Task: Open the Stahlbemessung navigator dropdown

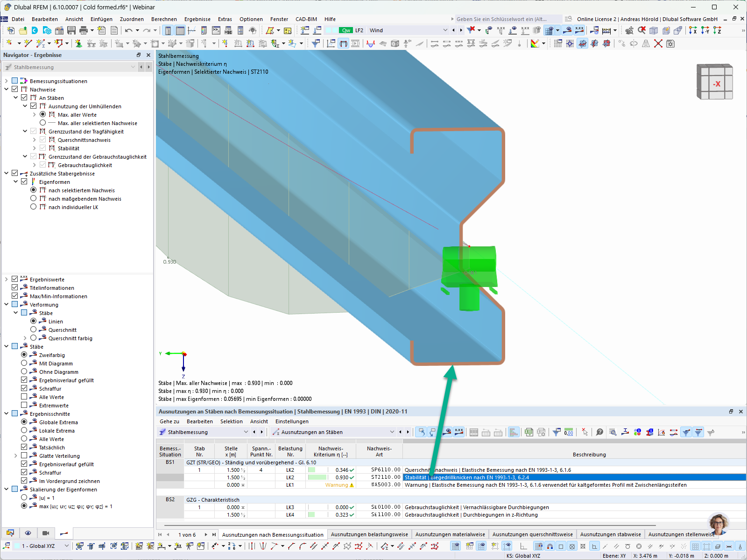Action: coord(133,67)
